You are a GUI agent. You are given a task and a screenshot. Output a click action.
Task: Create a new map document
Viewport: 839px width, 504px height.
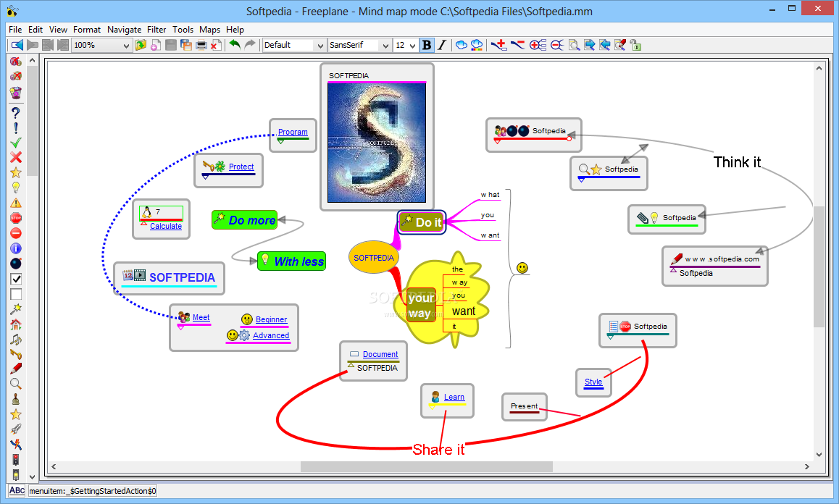pyautogui.click(x=156, y=45)
